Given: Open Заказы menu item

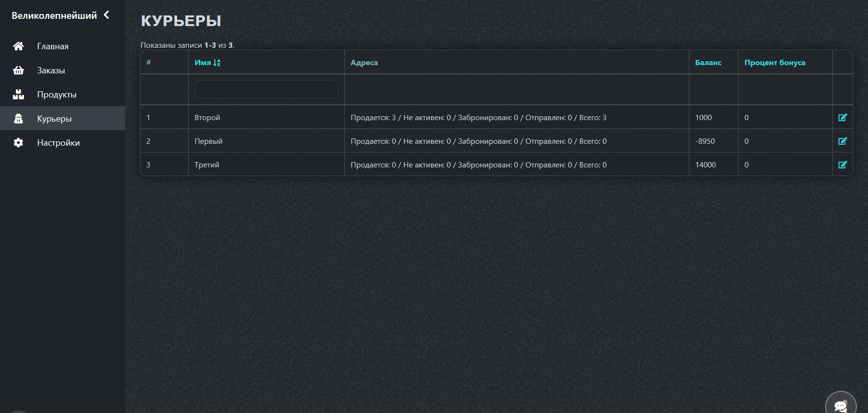Looking at the screenshot, I should tap(51, 70).
